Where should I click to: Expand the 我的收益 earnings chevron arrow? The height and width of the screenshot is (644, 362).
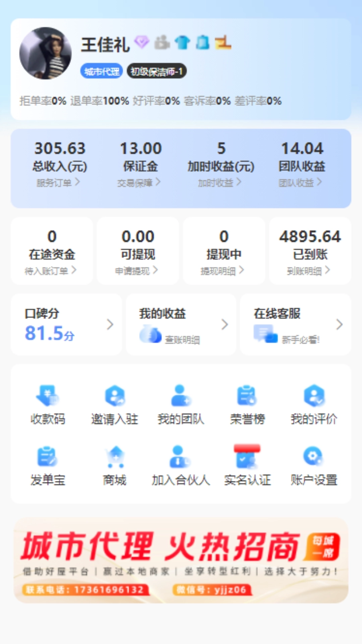(x=225, y=324)
